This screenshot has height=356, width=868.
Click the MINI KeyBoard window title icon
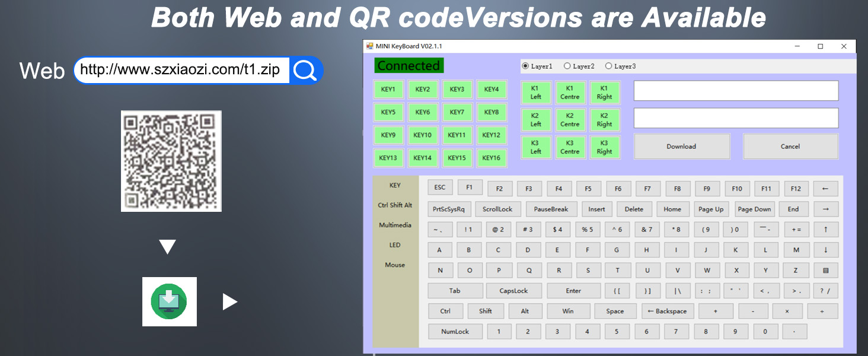[x=370, y=46]
